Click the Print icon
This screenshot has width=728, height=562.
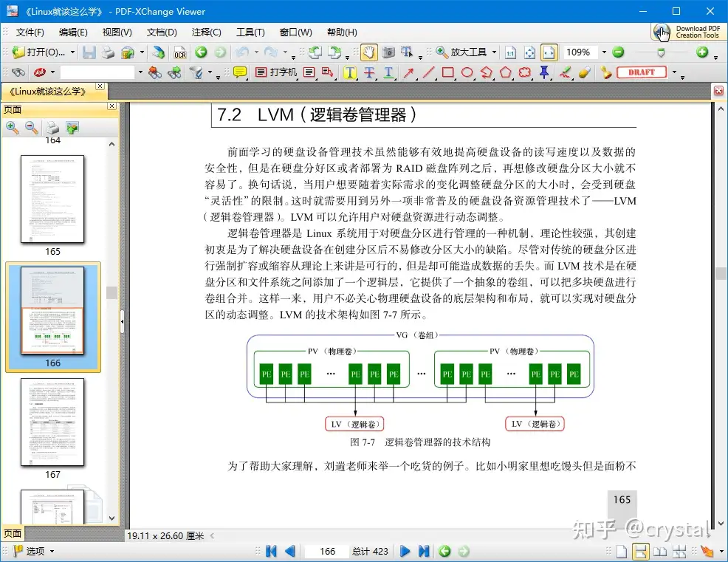(x=108, y=52)
